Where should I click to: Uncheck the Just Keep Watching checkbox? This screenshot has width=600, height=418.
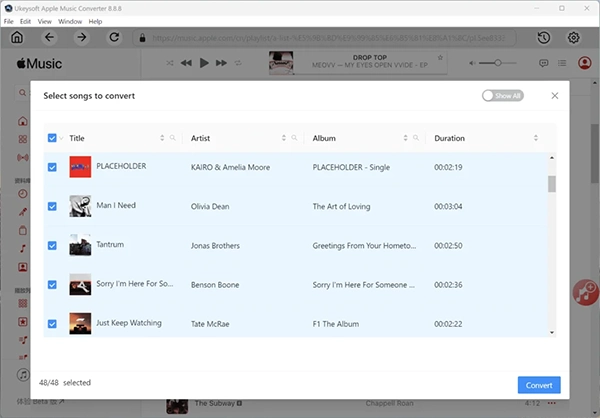(52, 323)
